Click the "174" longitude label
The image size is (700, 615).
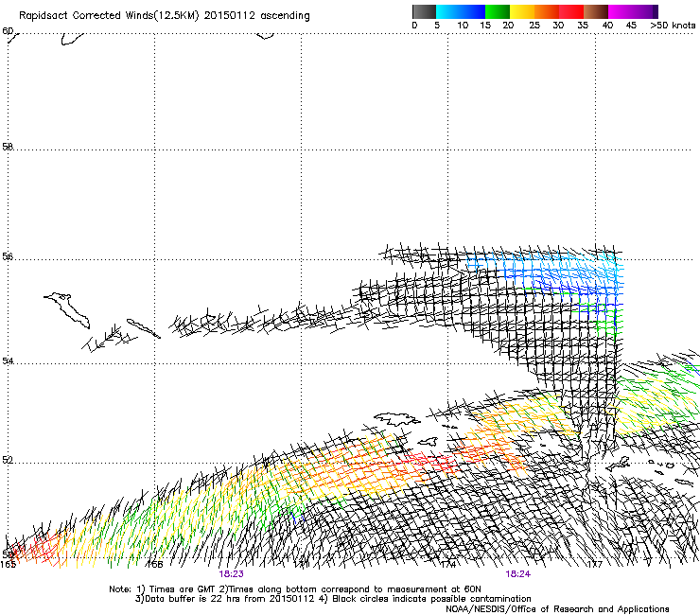tap(448, 565)
